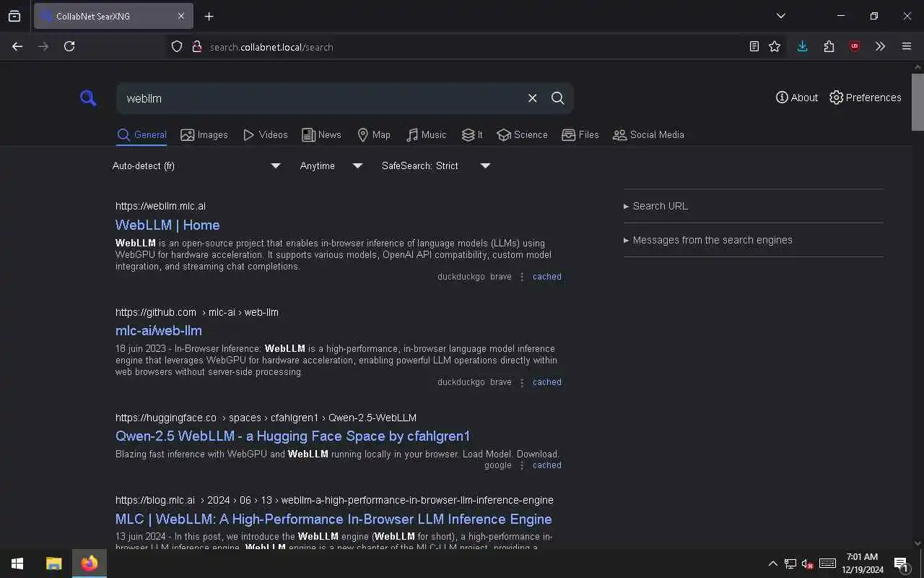Switch to the Music tab
Viewport: 924px width, 578px height.
426,134
